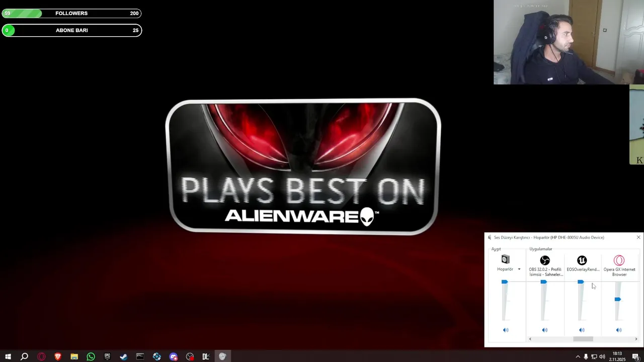Image resolution: width=644 pixels, height=362 pixels.
Task: Click the OBS application icon in the mixer
Action: [545, 260]
